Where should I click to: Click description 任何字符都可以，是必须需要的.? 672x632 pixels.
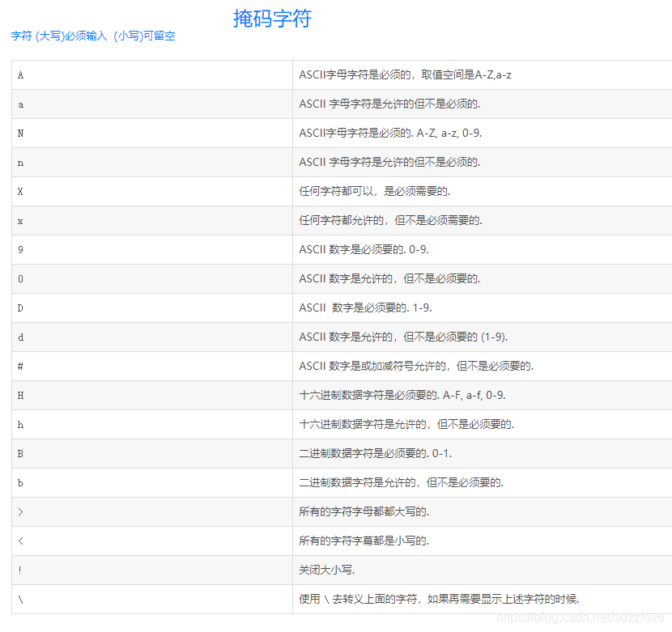point(375,192)
